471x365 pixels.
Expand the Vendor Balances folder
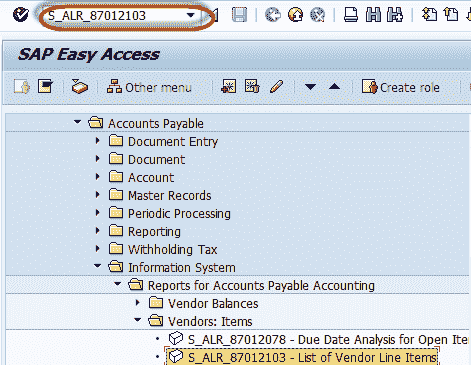137,303
